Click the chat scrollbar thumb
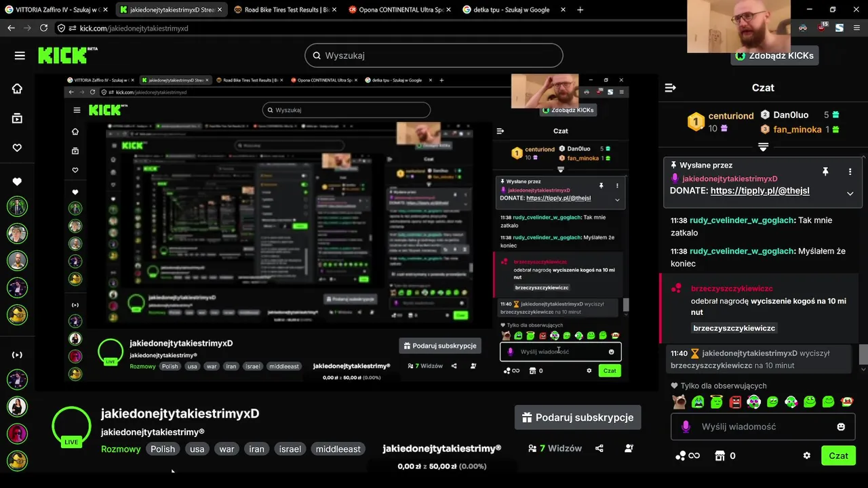This screenshot has height=488, width=868. [863, 354]
